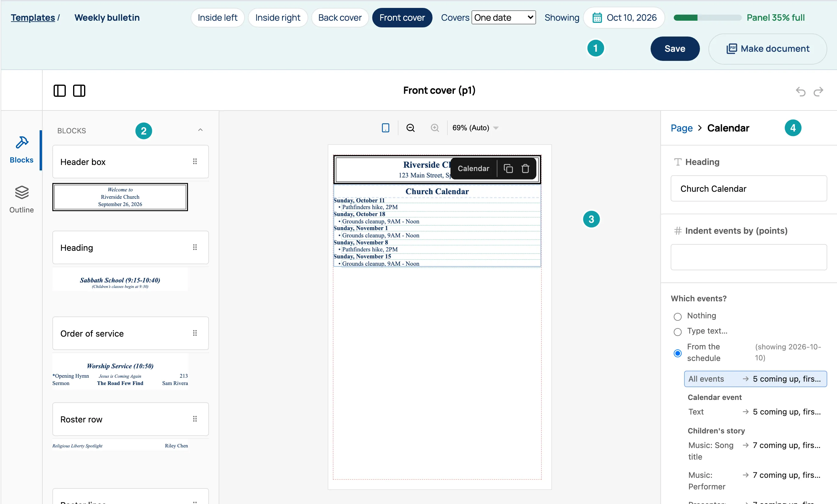Screen dimensions: 837x504
Task: Select the Roster row block
Action: point(130,419)
